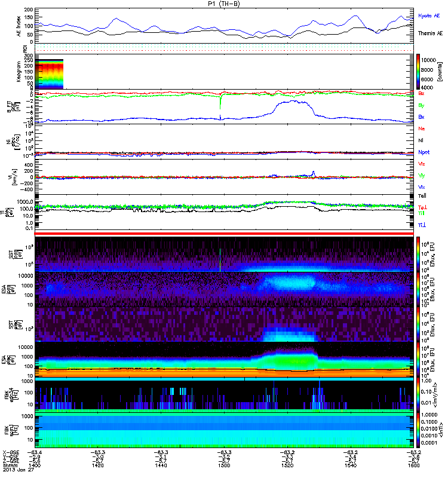The height and width of the screenshot is (478, 448).
Task: Click the 10000 keogram color bar tick
Action: pyautogui.click(x=428, y=60)
